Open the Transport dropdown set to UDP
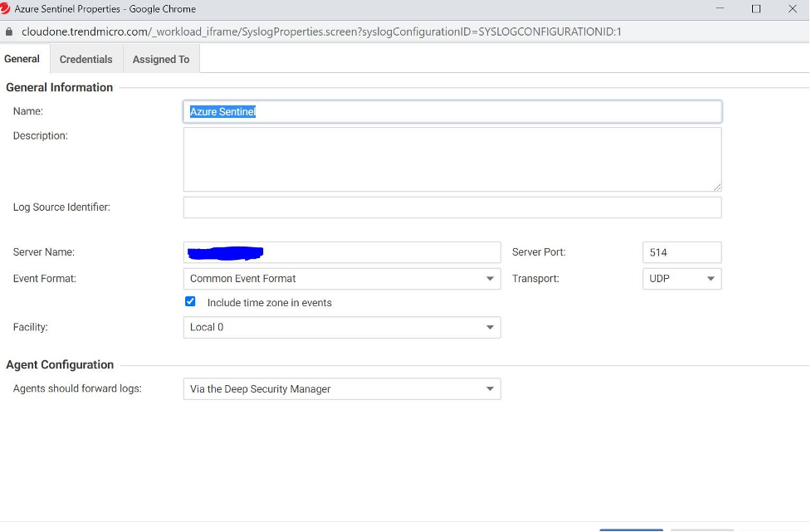 coord(682,279)
